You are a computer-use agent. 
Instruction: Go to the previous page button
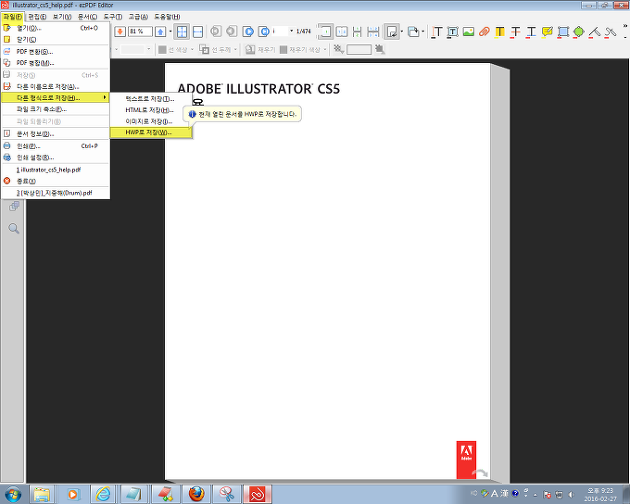point(232,31)
